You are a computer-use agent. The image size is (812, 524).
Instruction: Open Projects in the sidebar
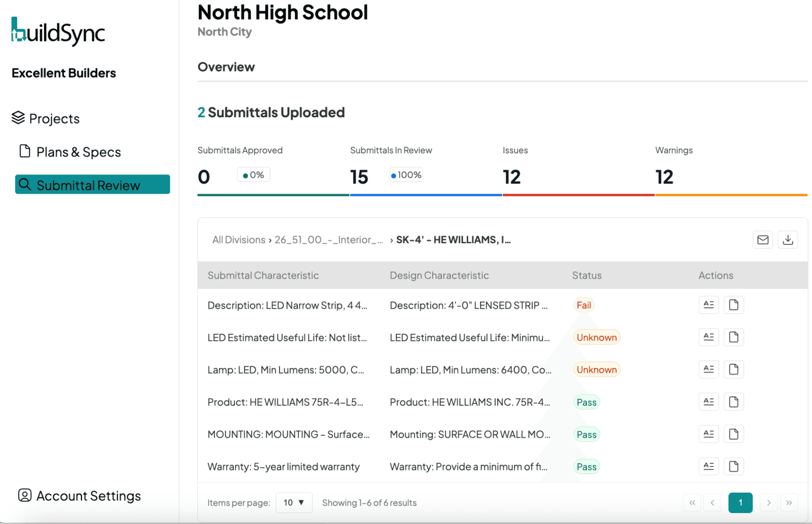45,119
